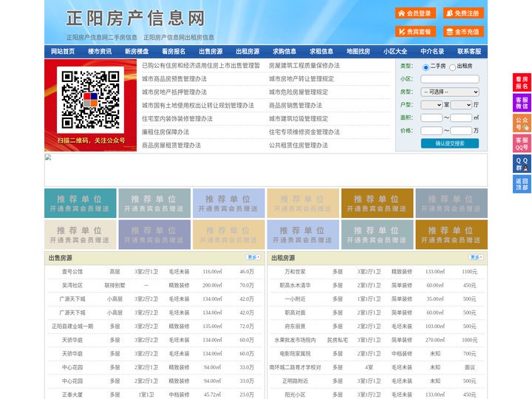
Task: Open 南环城二路育才学校对 rental listing
Action: pos(295,367)
